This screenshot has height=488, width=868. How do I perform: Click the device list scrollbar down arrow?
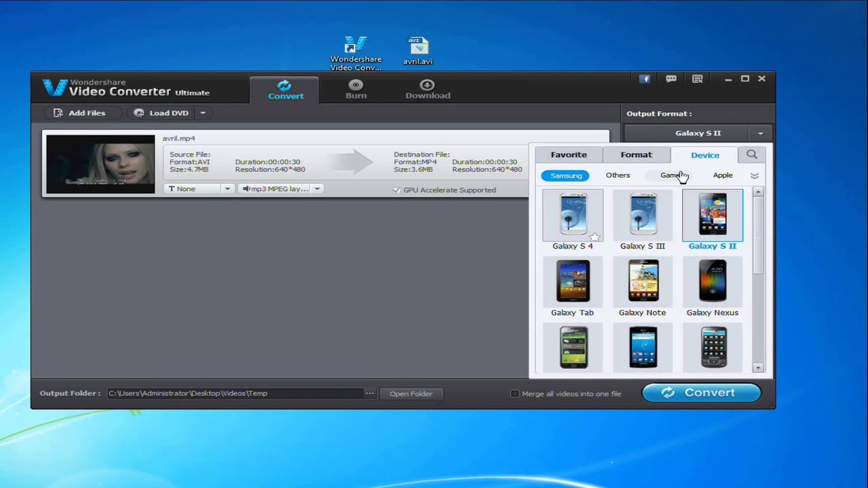[758, 368]
